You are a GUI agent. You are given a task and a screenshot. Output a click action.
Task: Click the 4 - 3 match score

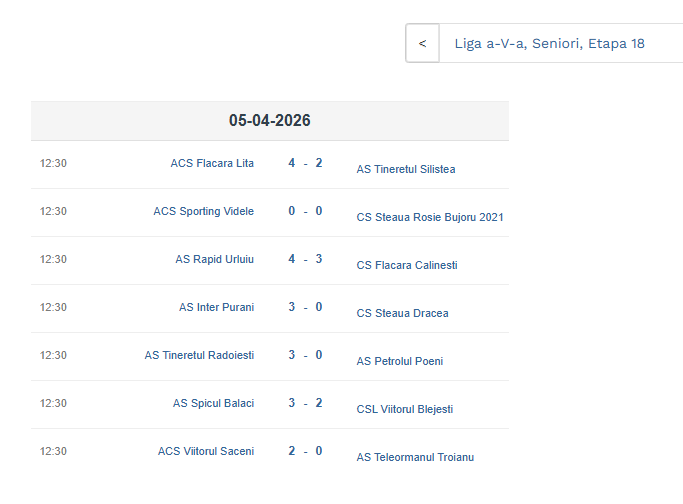pyautogui.click(x=305, y=259)
